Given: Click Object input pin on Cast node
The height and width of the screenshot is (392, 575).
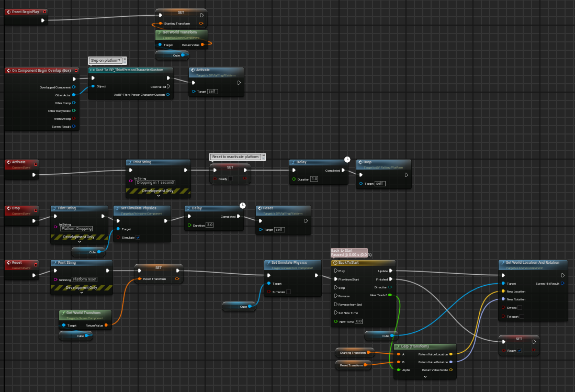Looking at the screenshot, I should coord(93,86).
